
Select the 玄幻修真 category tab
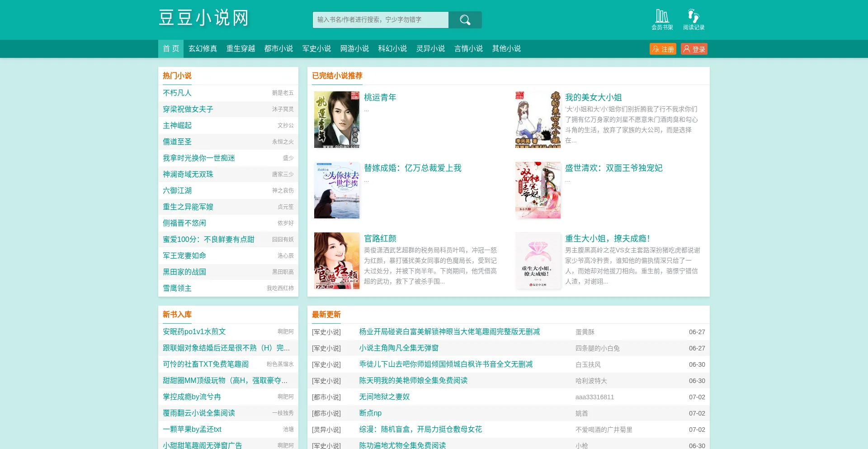pyautogui.click(x=203, y=49)
